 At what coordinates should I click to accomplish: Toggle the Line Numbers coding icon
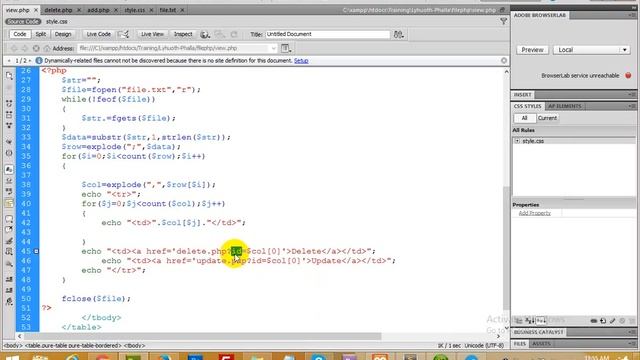[9, 169]
